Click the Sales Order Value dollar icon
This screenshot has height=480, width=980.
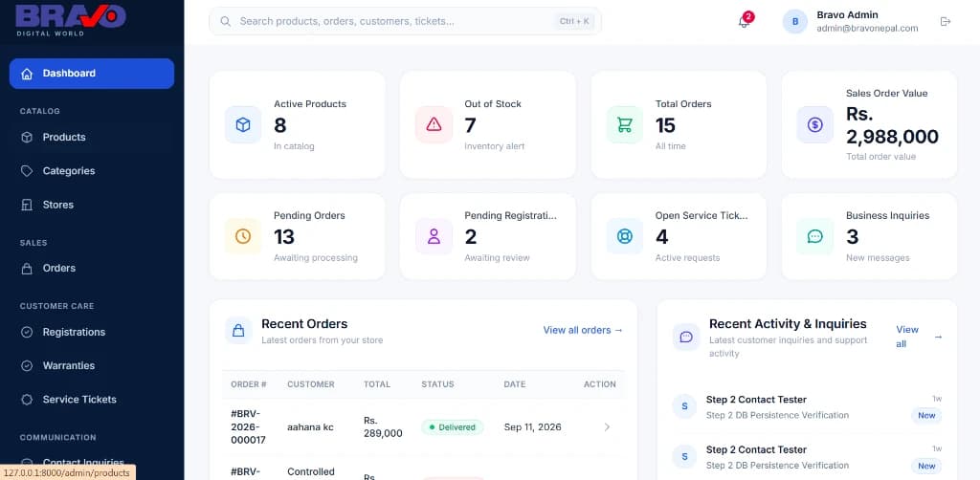click(815, 125)
